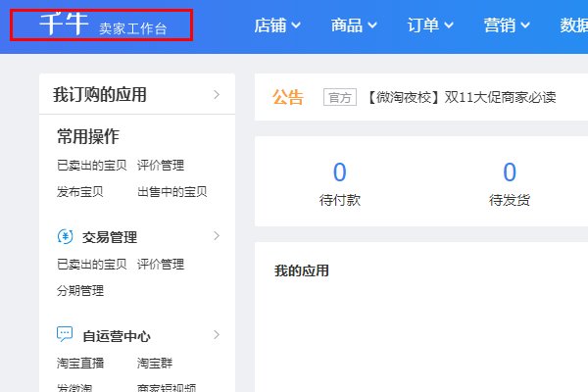Open the 微淘夜校 双11大促 announcement
588x392 pixels.
click(x=461, y=98)
